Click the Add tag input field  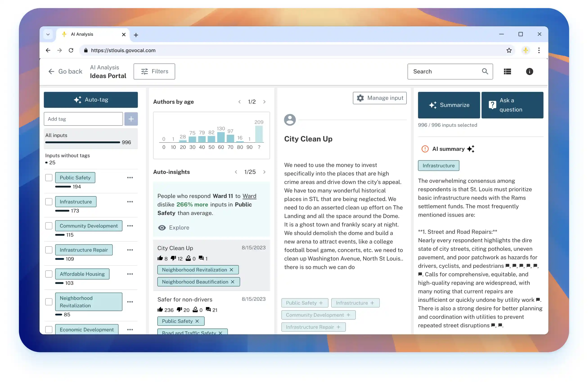83,119
